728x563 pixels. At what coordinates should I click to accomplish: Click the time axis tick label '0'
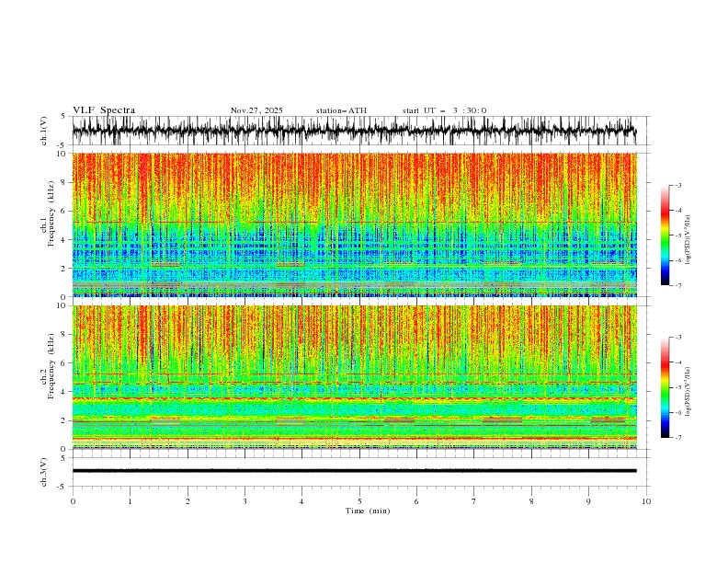tap(73, 501)
